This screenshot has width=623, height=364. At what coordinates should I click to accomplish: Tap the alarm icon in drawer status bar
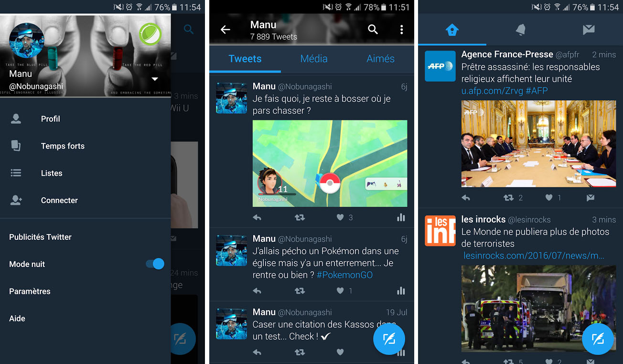[x=129, y=7]
